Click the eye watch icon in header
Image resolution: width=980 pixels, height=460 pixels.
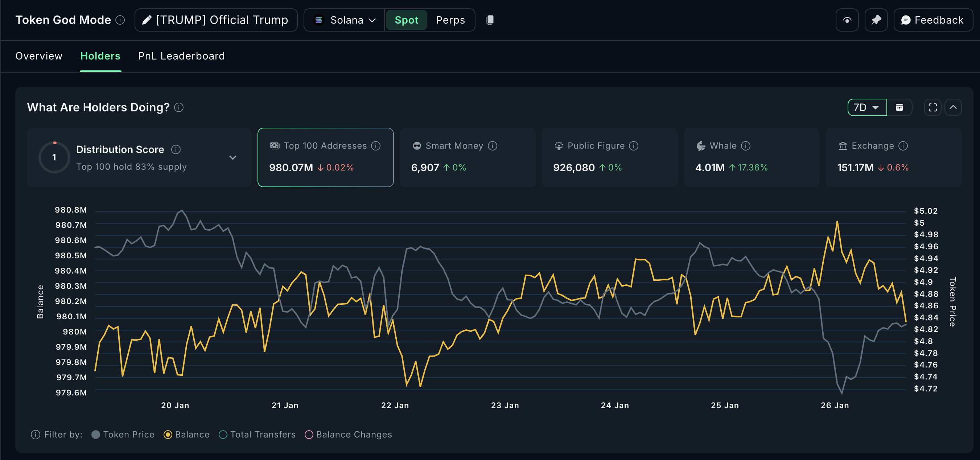tap(847, 20)
